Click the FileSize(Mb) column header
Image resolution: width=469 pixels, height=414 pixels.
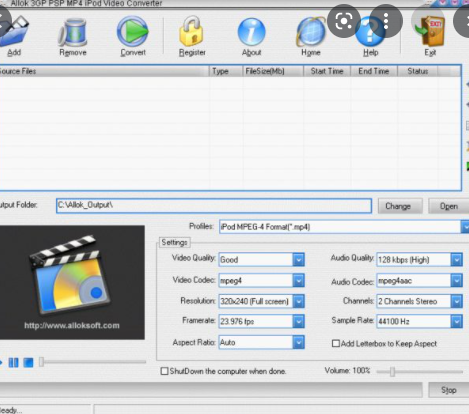[x=273, y=71]
